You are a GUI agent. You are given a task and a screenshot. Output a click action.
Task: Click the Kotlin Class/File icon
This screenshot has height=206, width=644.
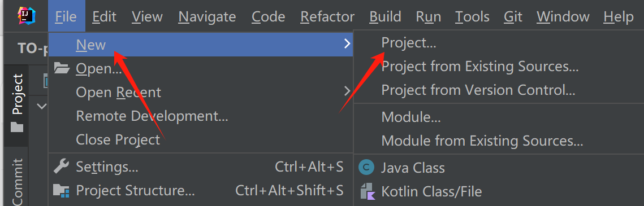click(x=367, y=191)
